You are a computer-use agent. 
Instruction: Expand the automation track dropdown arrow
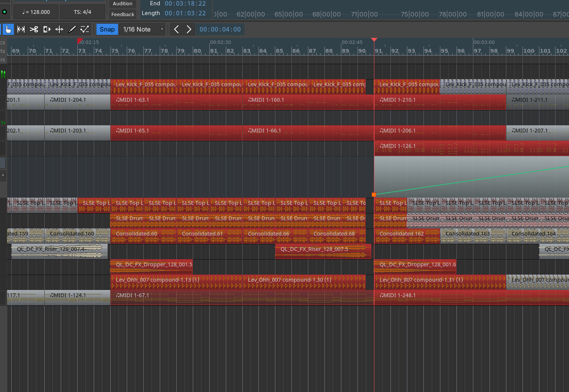pos(3,175)
